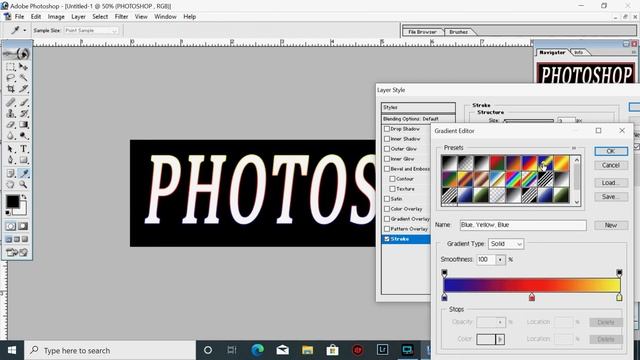
Task: Select the Rectangular Marquee tool
Action: [11, 67]
